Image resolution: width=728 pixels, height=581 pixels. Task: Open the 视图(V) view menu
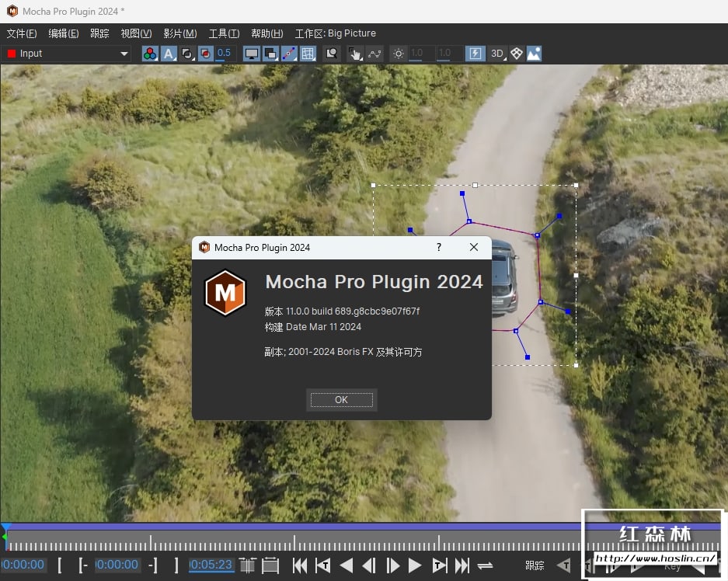(136, 33)
